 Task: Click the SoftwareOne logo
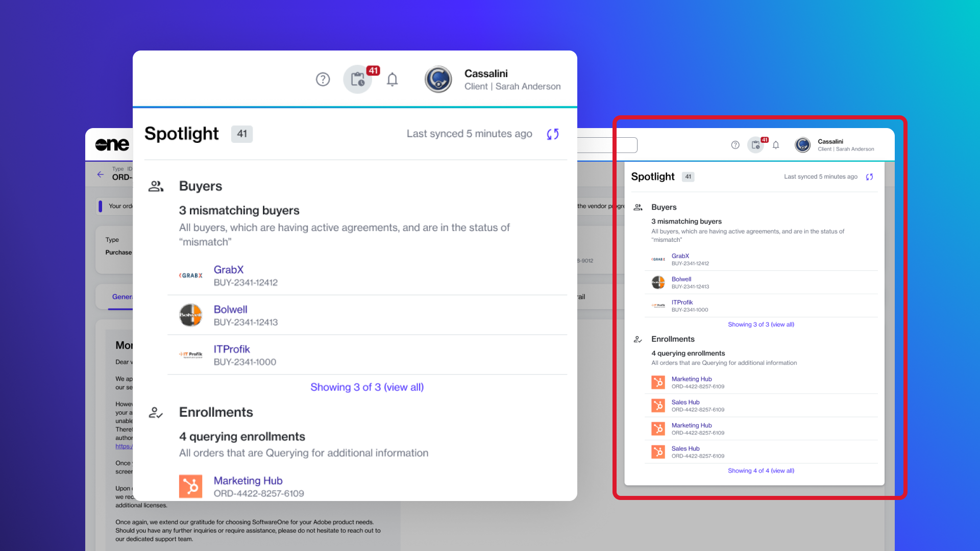pos(112,145)
